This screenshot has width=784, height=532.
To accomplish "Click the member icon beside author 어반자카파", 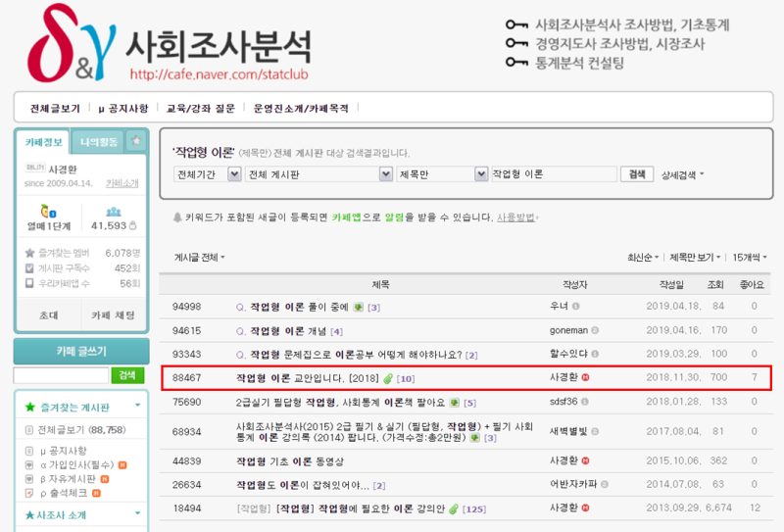I will click(605, 484).
